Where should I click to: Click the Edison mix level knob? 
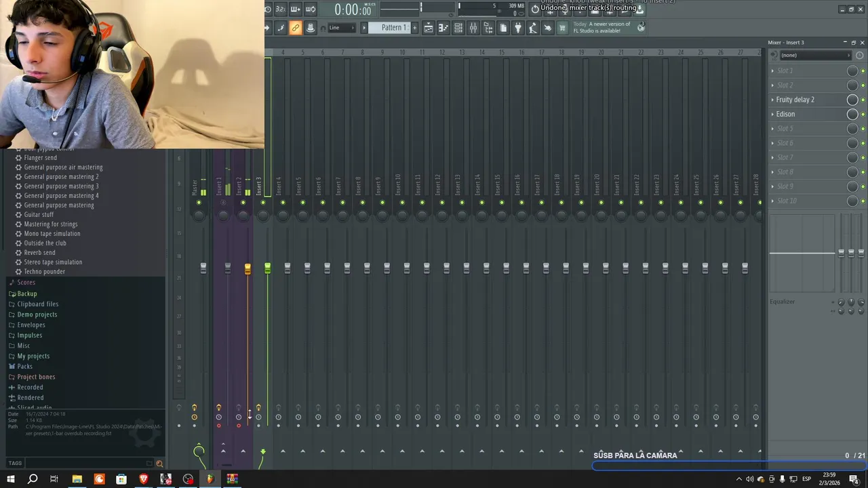point(852,114)
